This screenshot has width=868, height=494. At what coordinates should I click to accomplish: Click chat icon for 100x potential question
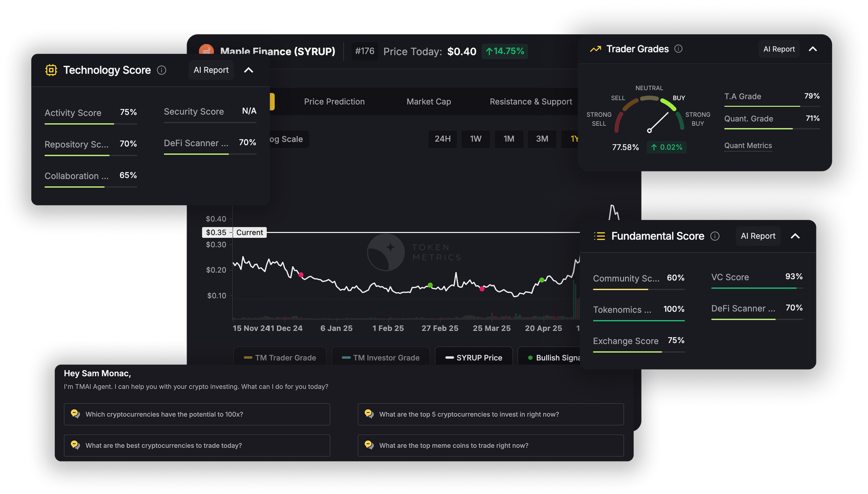click(75, 414)
